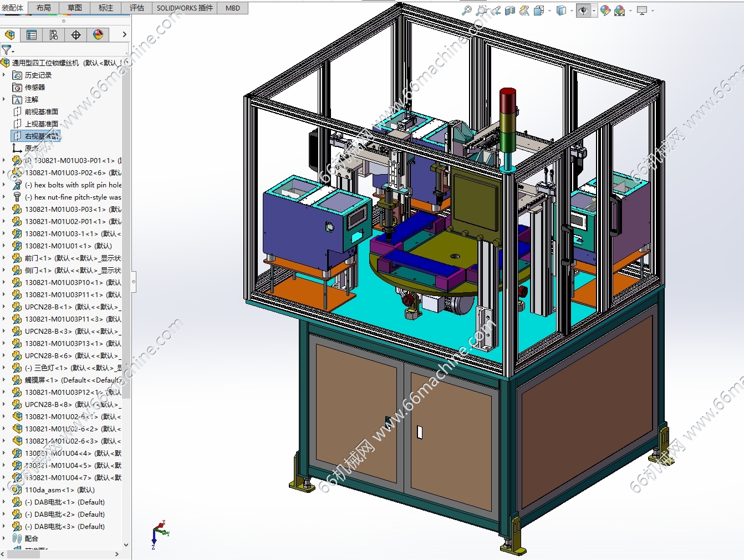Collapse the feature panel with the splitter handle

tap(134, 282)
